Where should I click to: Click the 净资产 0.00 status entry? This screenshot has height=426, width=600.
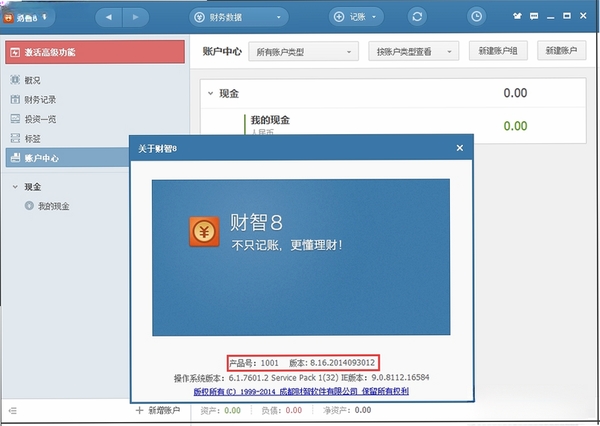[x=347, y=410]
